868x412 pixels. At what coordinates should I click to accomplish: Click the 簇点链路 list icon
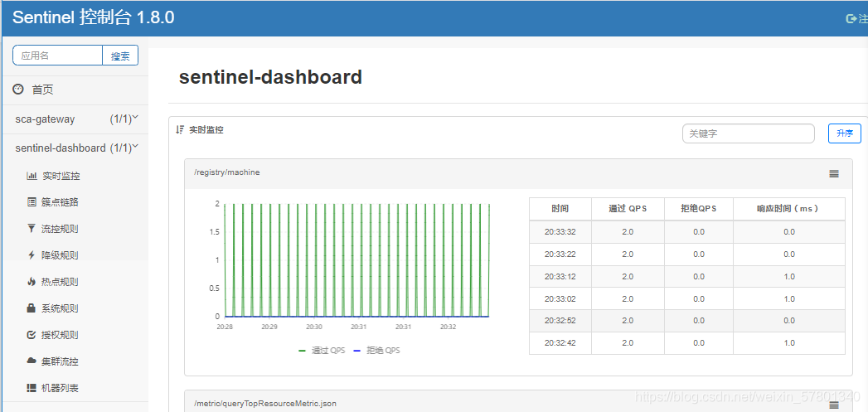pyautogui.click(x=32, y=202)
